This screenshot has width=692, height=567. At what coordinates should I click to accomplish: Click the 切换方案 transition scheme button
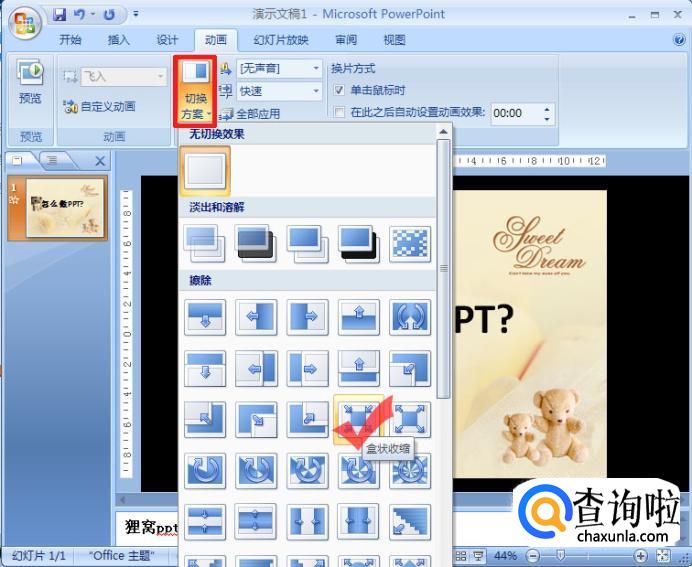195,91
